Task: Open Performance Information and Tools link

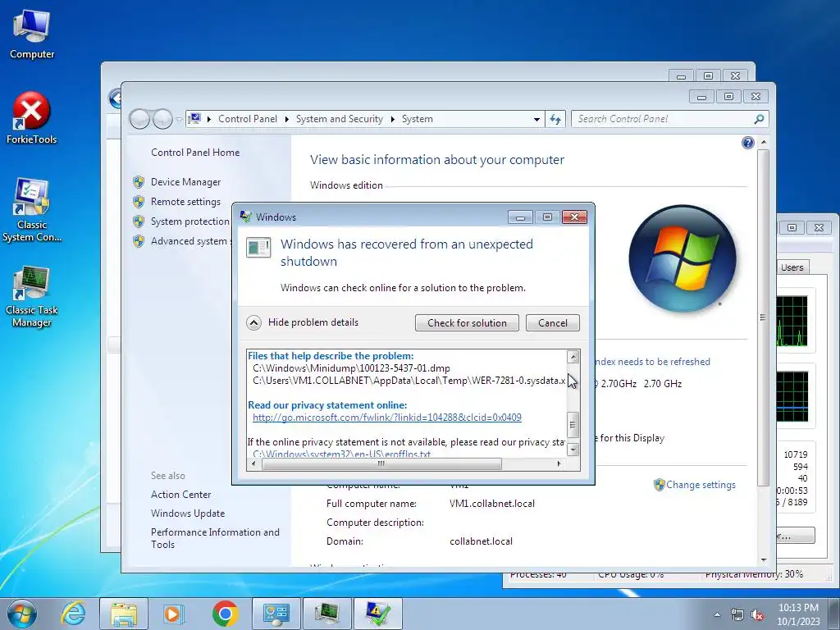Action: click(215, 538)
